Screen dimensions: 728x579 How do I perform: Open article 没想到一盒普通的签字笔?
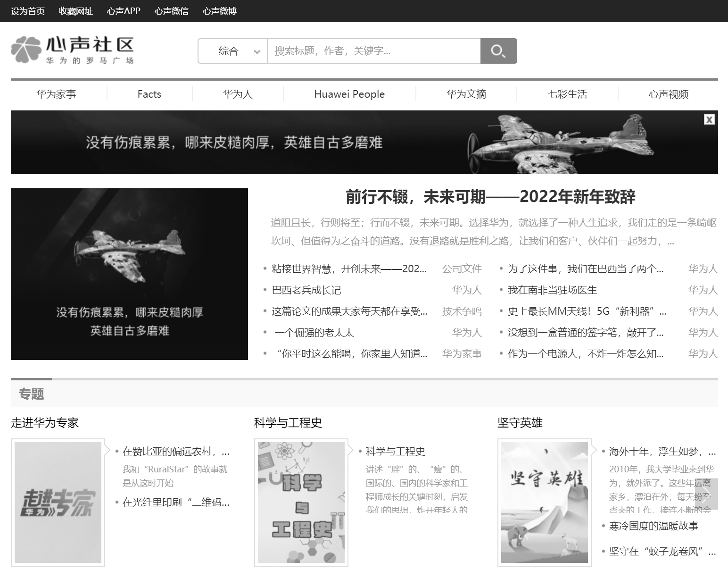[586, 333]
